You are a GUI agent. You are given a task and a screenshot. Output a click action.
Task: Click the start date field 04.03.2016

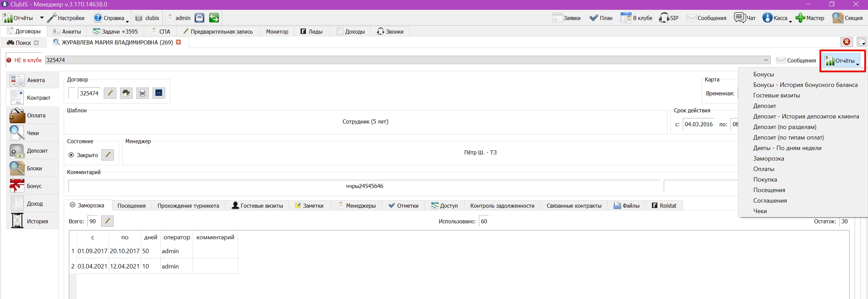[x=698, y=124]
